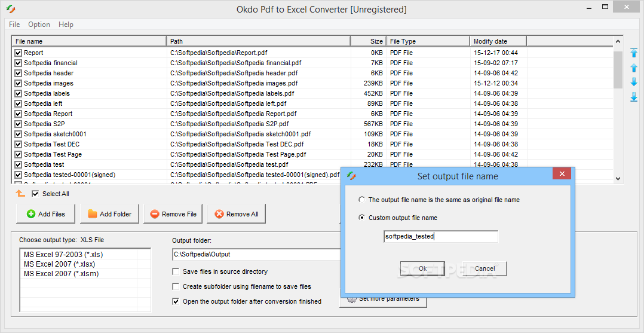
Task: Select the Softpedia header file row
Action: coord(312,73)
